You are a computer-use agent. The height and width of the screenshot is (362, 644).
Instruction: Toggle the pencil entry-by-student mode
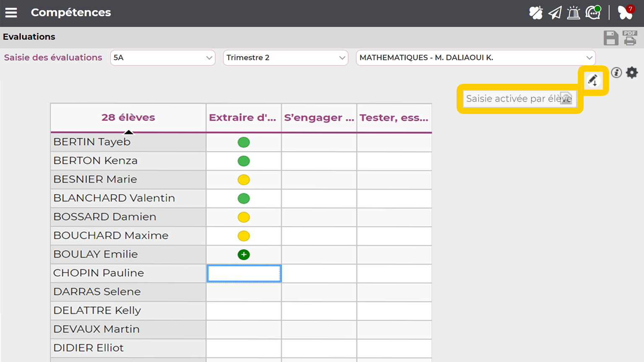coord(593,80)
